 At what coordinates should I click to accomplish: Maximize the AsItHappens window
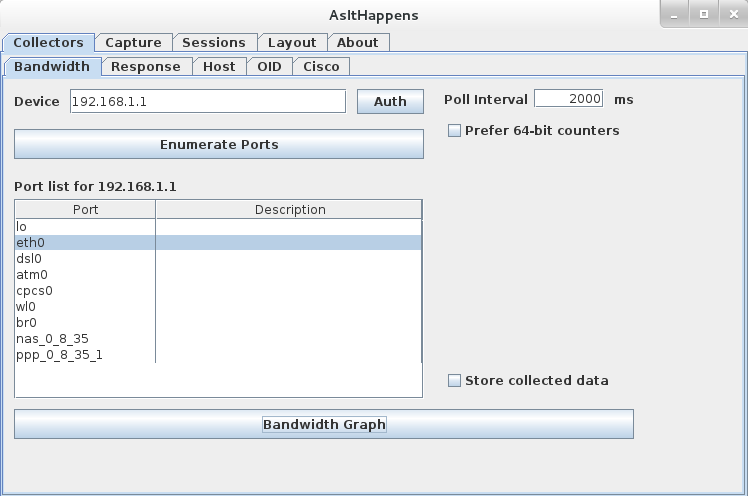pos(703,14)
